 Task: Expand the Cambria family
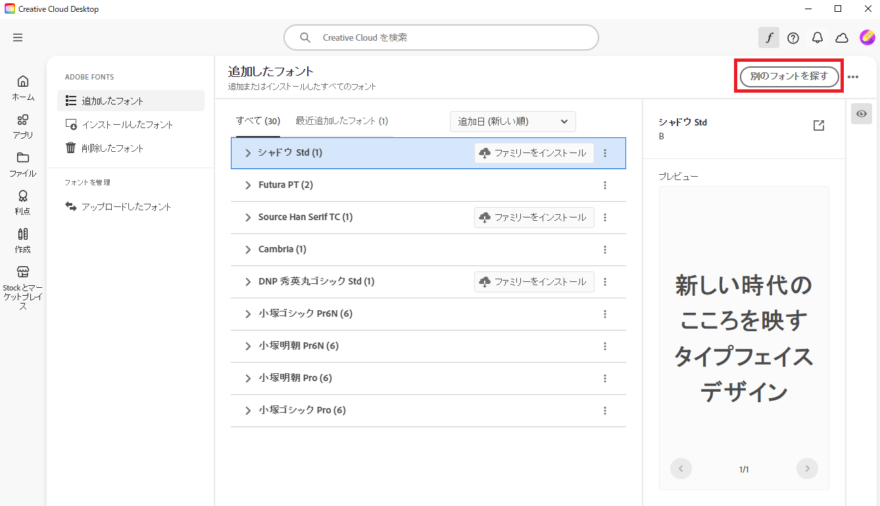coord(248,250)
